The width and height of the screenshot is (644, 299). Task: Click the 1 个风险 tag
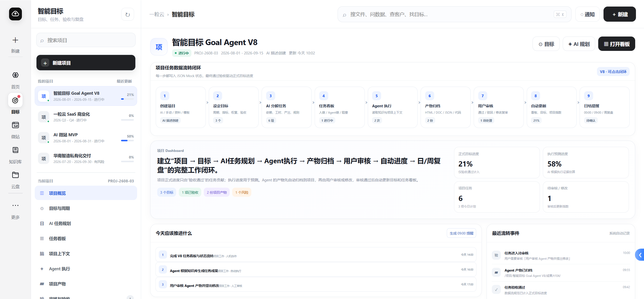242,192
